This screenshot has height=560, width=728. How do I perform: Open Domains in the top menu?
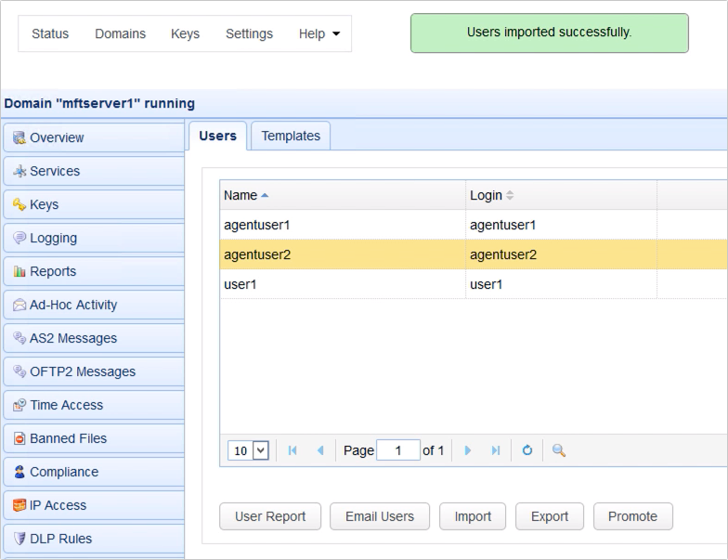(120, 33)
